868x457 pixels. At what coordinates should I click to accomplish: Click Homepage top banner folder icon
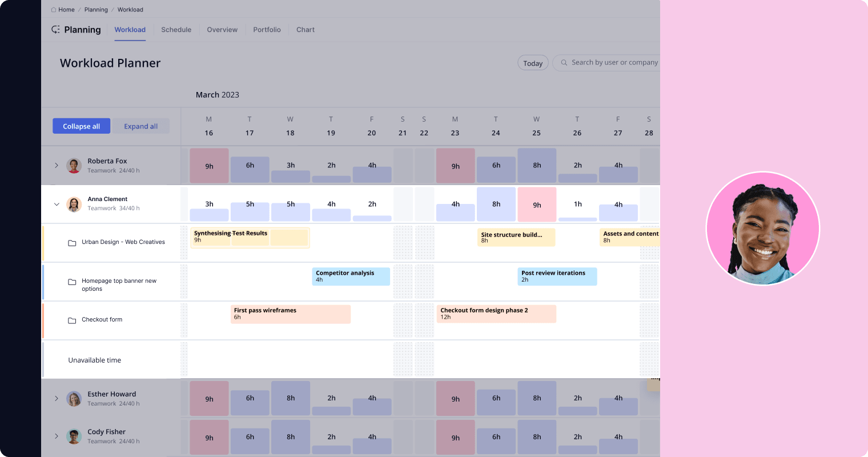pos(72,282)
